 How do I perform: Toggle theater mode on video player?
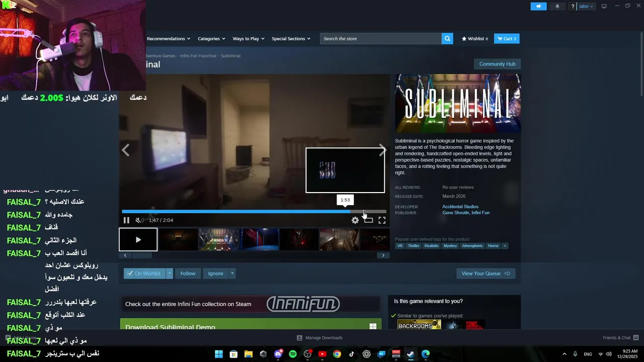pos(369,220)
